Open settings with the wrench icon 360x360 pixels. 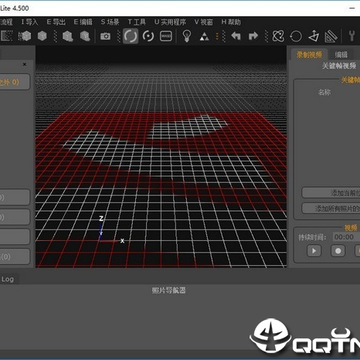click(351, 36)
